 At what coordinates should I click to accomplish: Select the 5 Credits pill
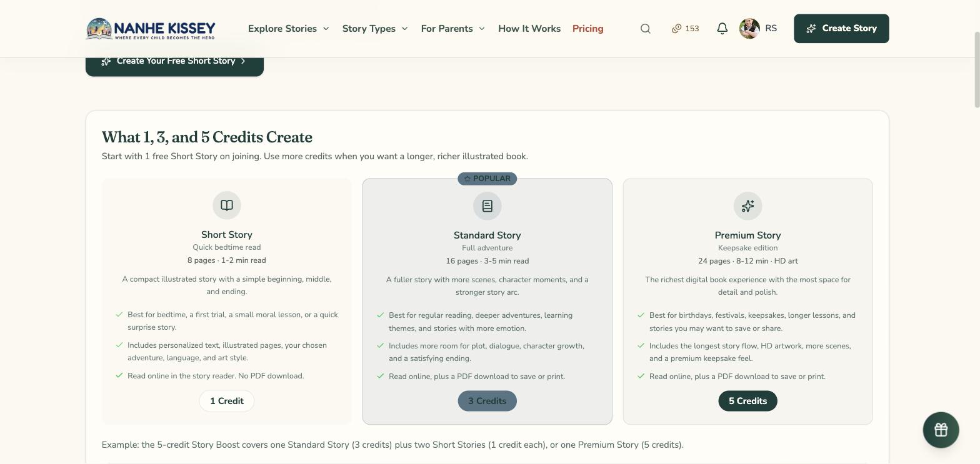(747, 401)
